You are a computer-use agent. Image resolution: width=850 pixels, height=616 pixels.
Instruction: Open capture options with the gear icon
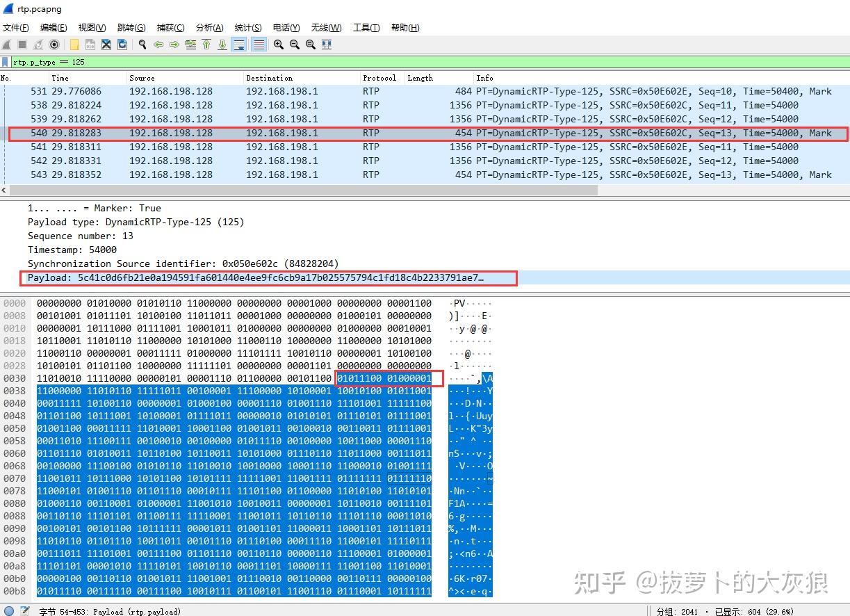[x=54, y=44]
